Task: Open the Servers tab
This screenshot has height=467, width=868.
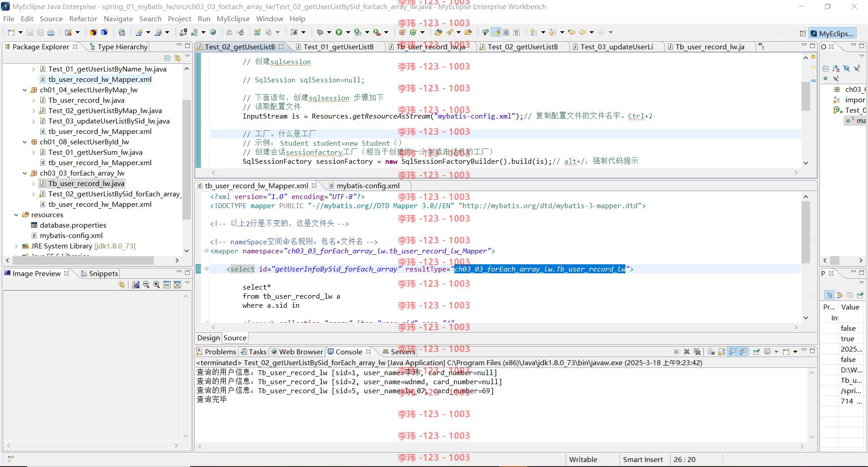Action: tap(399, 352)
